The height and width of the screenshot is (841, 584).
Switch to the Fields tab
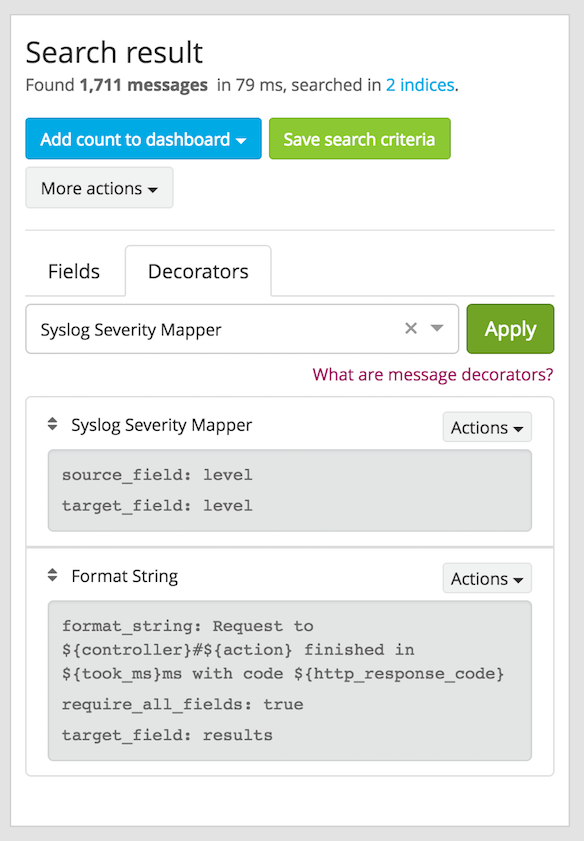[x=74, y=271]
